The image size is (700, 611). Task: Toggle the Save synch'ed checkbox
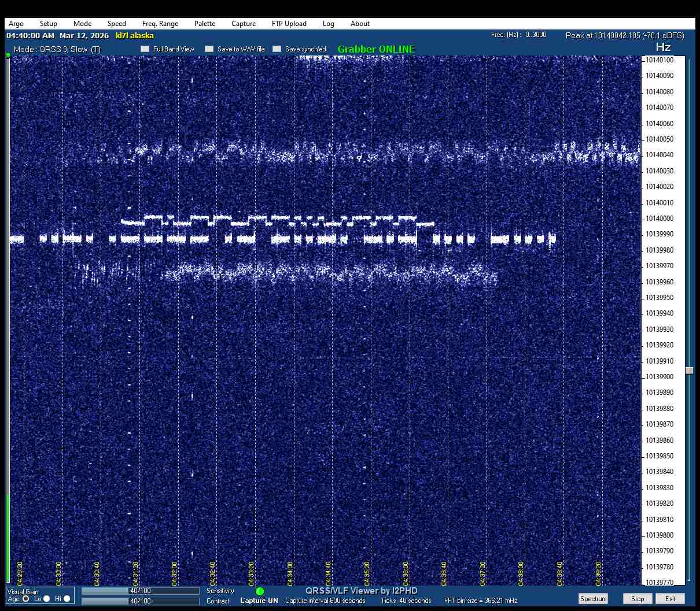pos(277,49)
